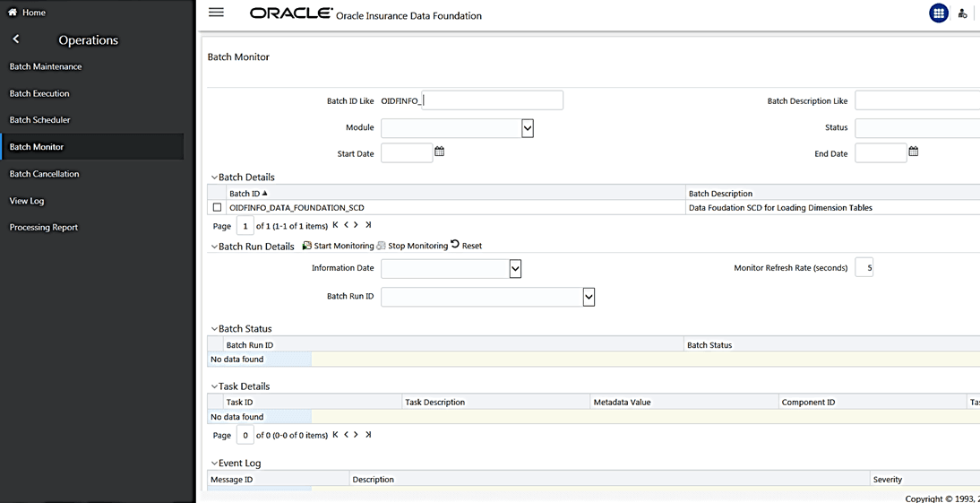
Task: Open the End Date calendar picker
Action: (913, 152)
